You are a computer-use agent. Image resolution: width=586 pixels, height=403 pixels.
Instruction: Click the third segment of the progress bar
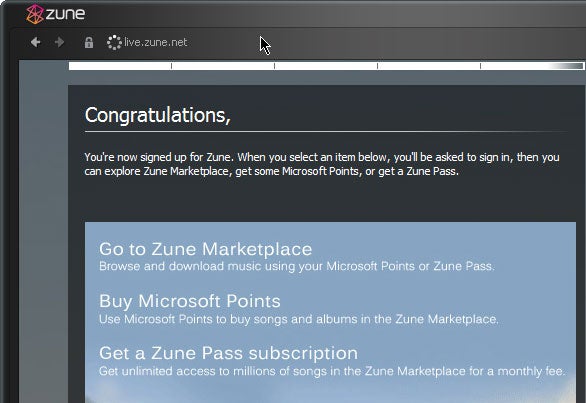326,66
